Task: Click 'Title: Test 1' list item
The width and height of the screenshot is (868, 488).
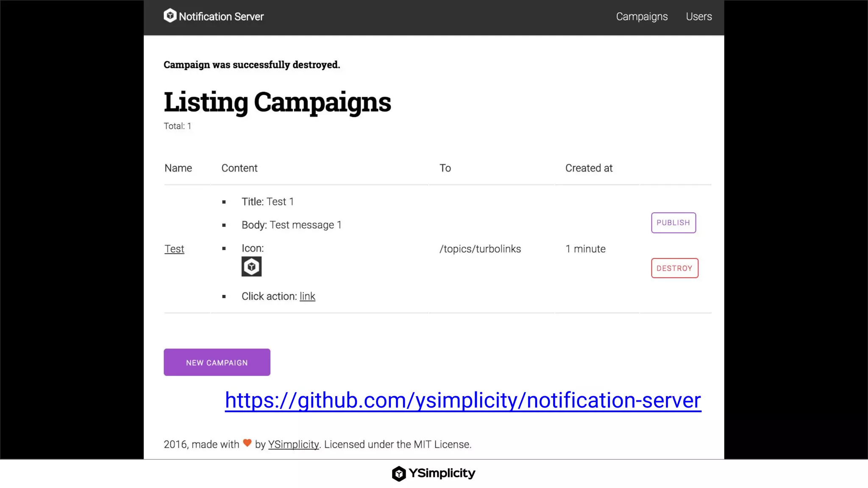Action: pos(268,202)
